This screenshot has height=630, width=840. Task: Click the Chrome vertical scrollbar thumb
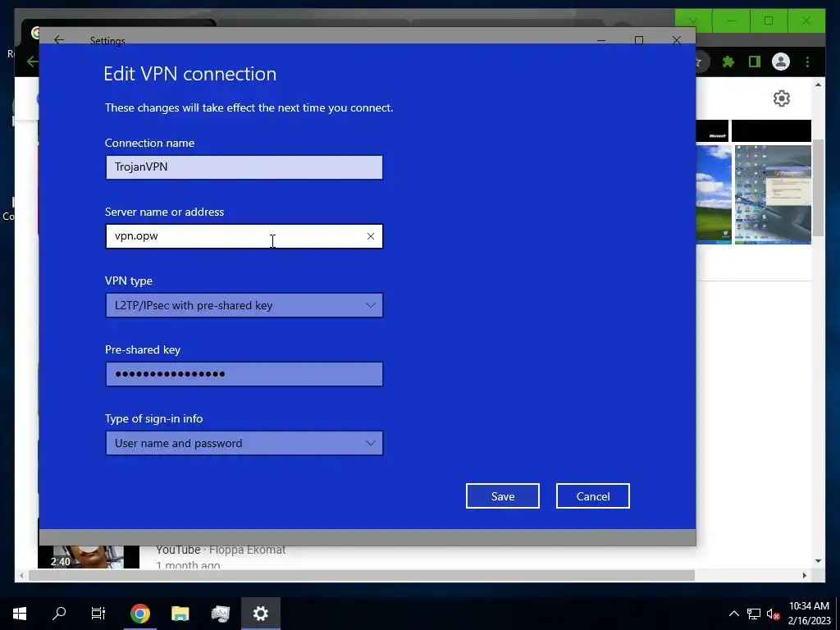point(818,188)
